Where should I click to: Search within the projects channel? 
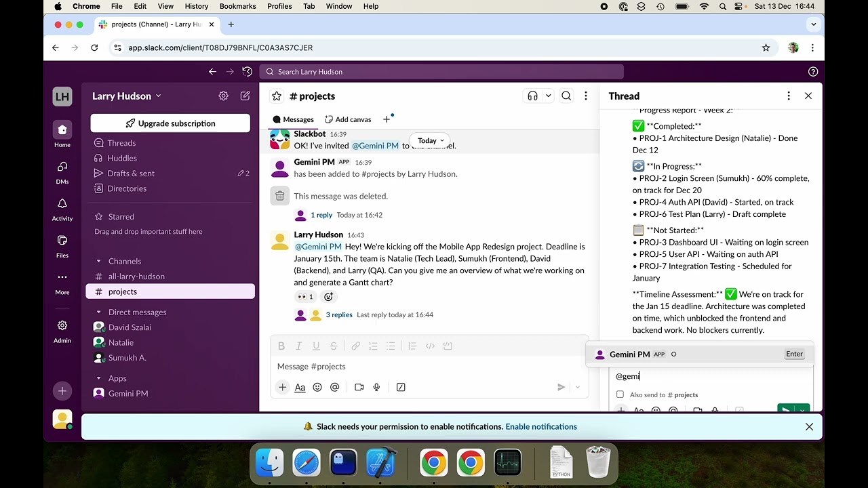click(x=566, y=96)
